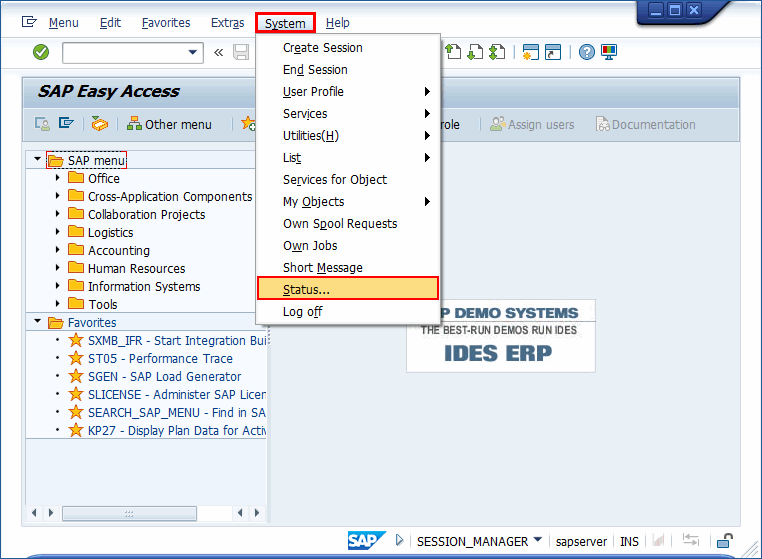Open the Help menu
Image resolution: width=762 pixels, height=559 pixels.
coord(337,23)
